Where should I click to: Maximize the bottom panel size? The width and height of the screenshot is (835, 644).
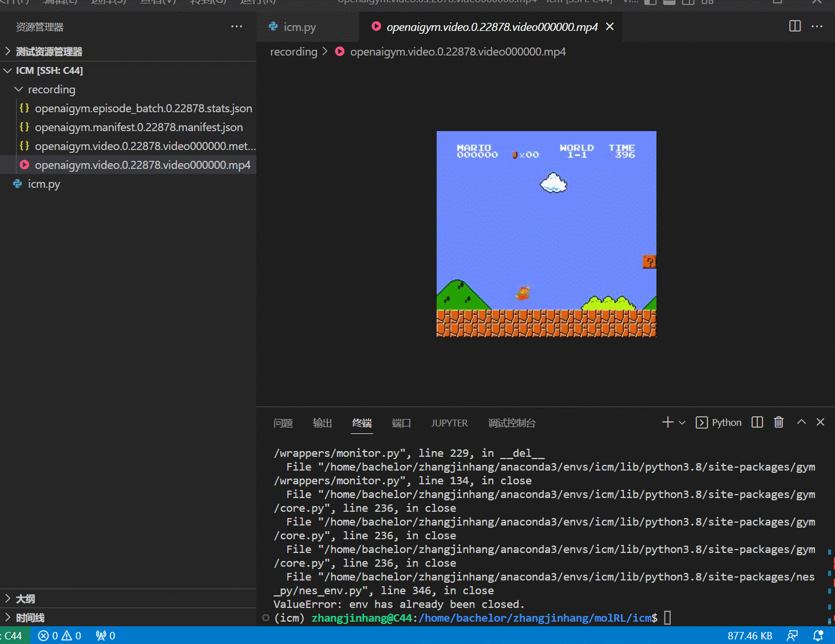coord(801,422)
